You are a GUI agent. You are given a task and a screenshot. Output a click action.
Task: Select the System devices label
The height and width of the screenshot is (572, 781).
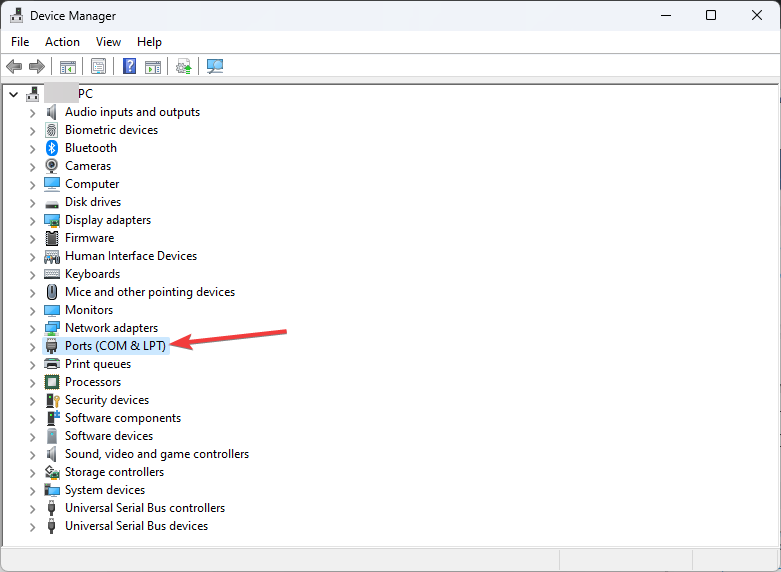click(x=105, y=490)
